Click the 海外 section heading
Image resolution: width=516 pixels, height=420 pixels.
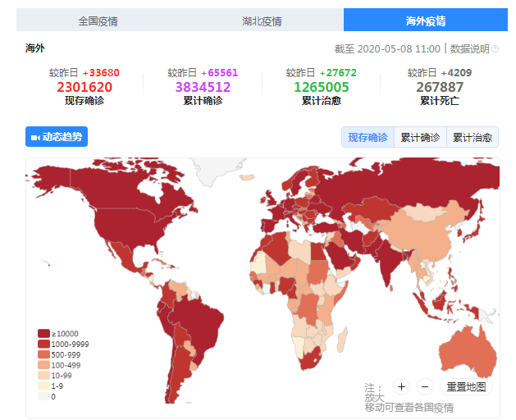coord(35,48)
